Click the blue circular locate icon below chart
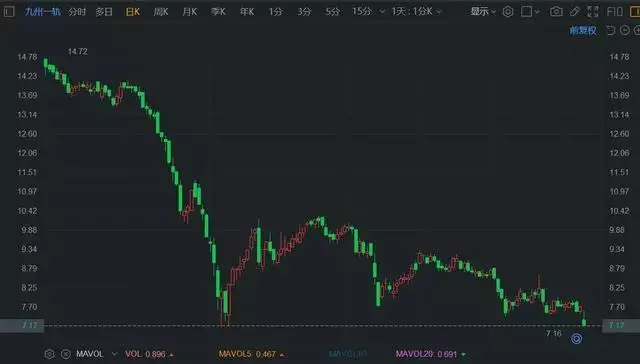 (x=577, y=338)
